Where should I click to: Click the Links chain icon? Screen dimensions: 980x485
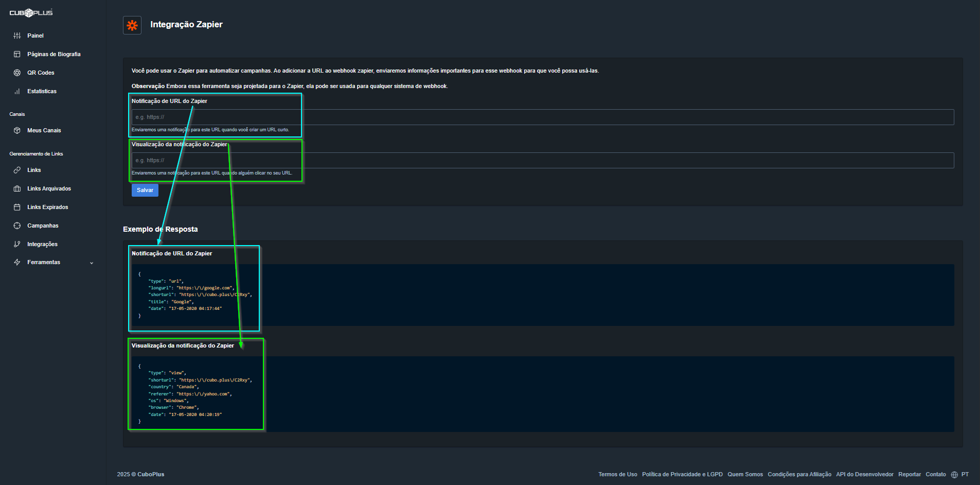tap(17, 170)
